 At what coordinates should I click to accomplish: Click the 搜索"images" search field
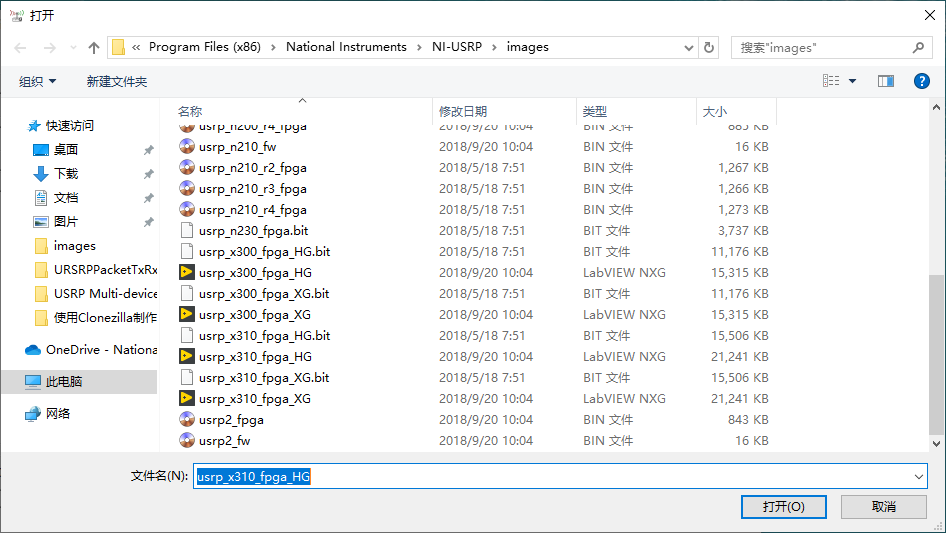coord(820,47)
